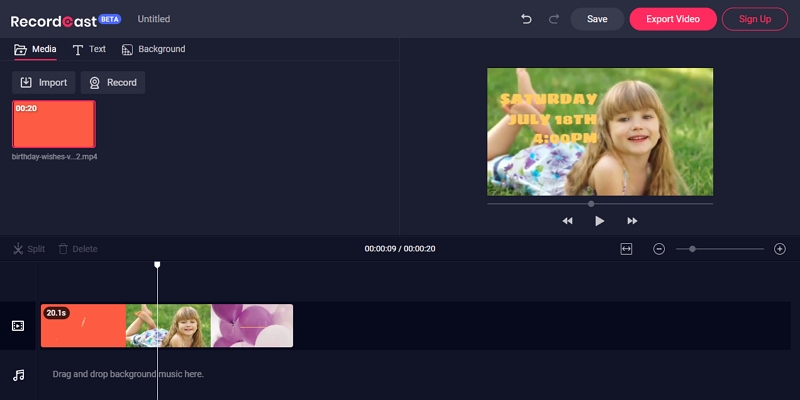Click the background music drop area text
The image size is (800, 400).
(128, 374)
